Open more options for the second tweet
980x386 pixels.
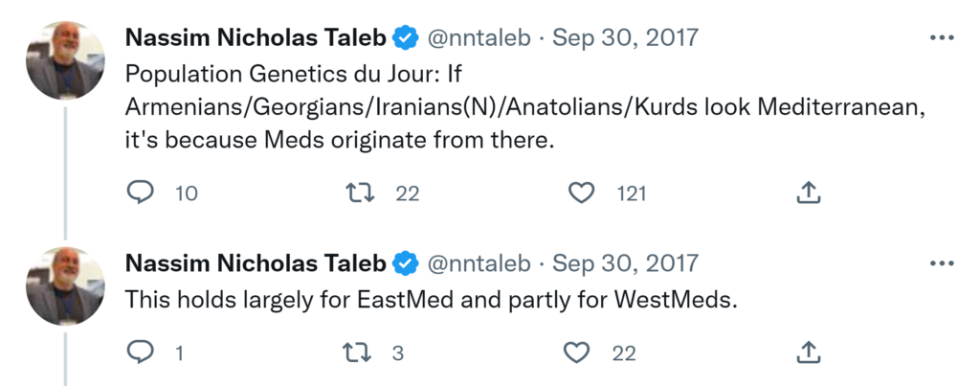coord(942,262)
